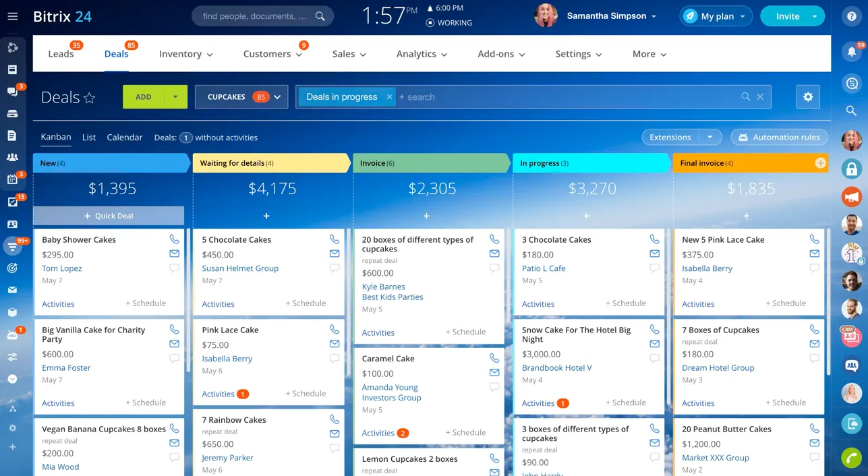Open the Extensions dropdown
The height and width of the screenshot is (476, 868).
[x=710, y=137]
